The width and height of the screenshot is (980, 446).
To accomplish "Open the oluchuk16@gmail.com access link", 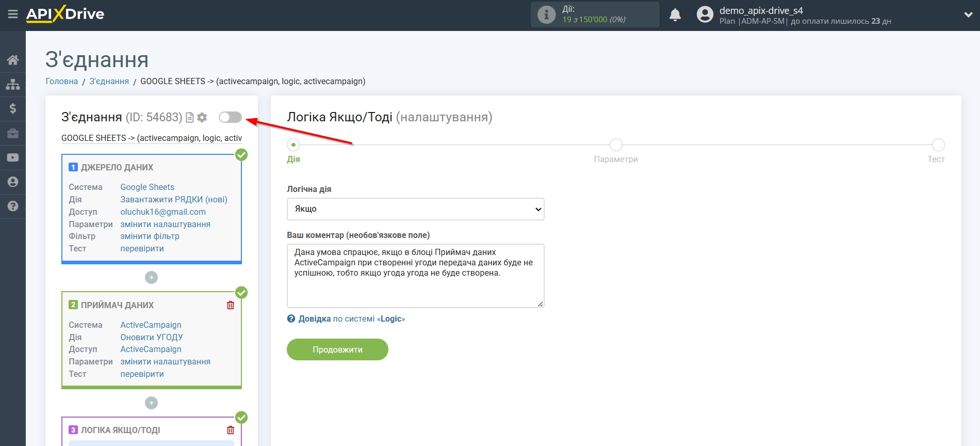I will click(163, 212).
